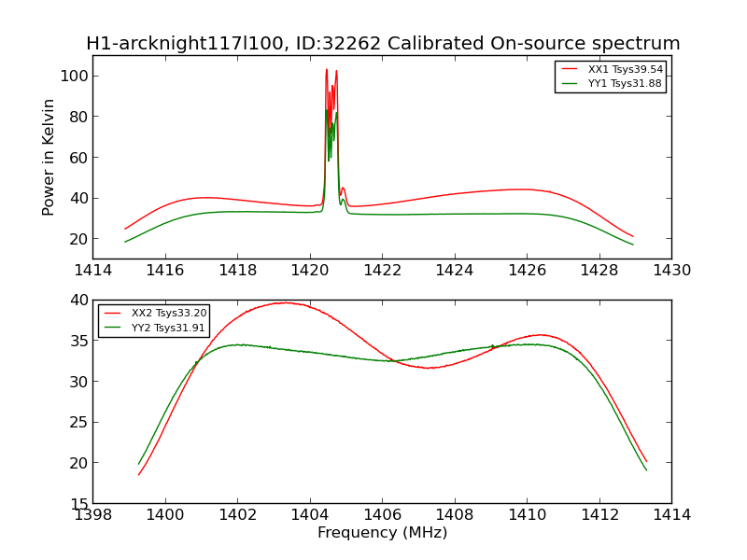747x560 pixels.
Task: Click the tall red hydrogen line peak near 1420.5 MHz
Action: point(327,71)
